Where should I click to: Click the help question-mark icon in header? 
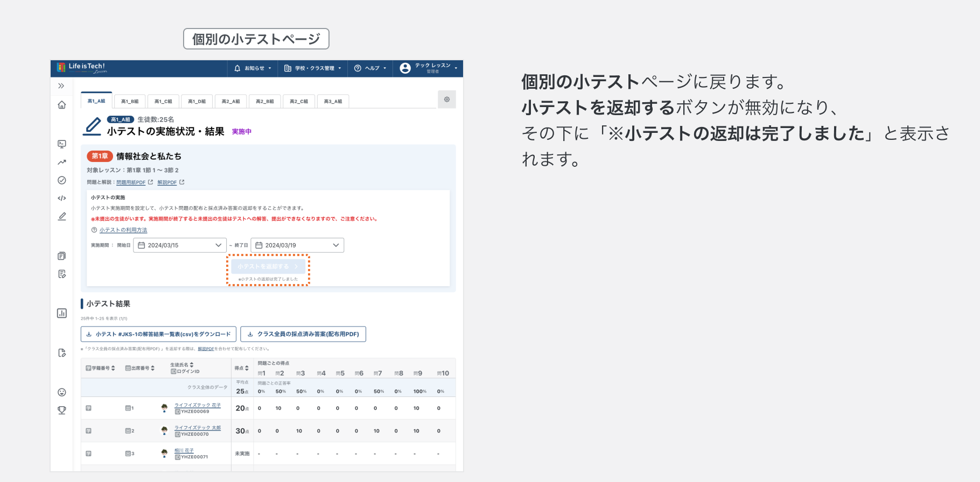(358, 68)
